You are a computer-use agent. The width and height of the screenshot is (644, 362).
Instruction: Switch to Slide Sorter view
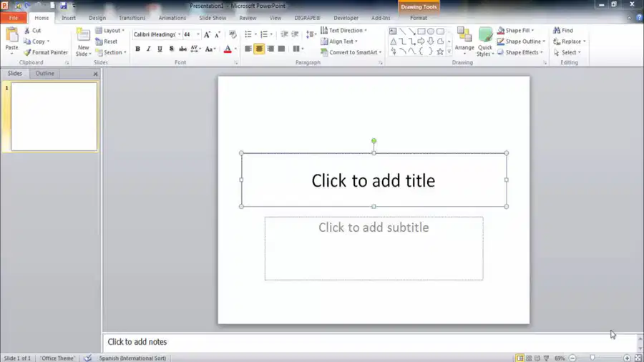coord(529,358)
